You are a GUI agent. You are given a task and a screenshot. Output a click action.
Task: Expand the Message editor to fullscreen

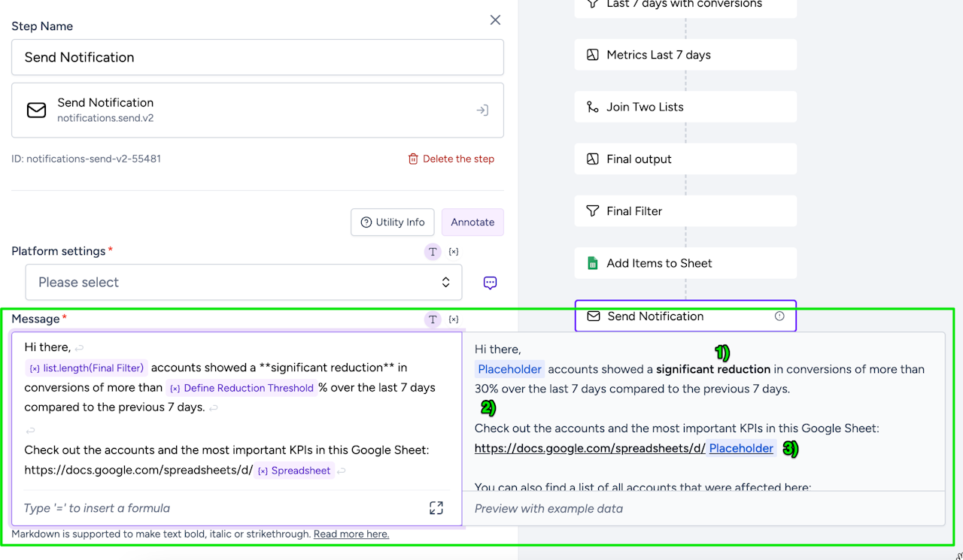pyautogui.click(x=436, y=508)
